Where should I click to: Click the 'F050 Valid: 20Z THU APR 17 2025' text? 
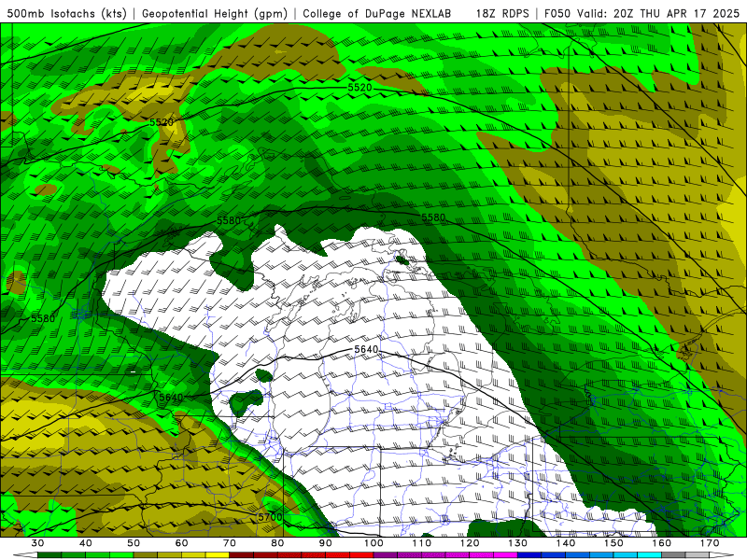(x=641, y=13)
